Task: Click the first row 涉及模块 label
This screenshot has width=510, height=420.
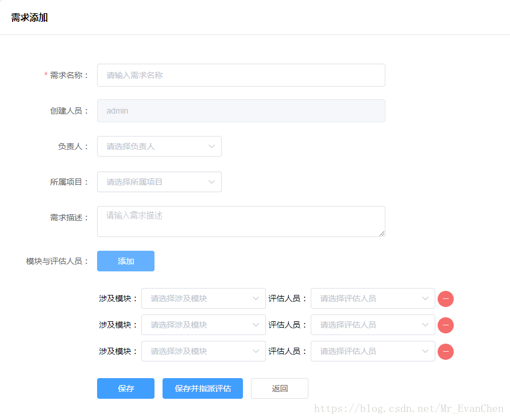Action: coord(118,298)
